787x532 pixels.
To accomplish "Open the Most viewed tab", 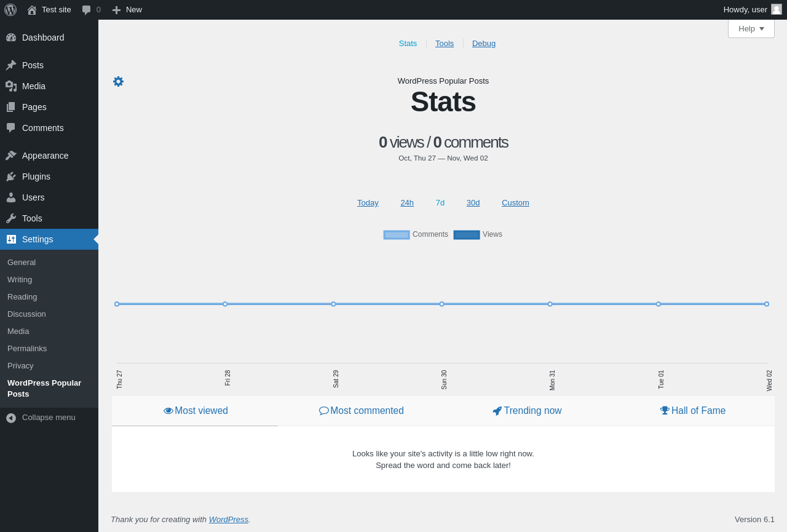I will pos(195,411).
